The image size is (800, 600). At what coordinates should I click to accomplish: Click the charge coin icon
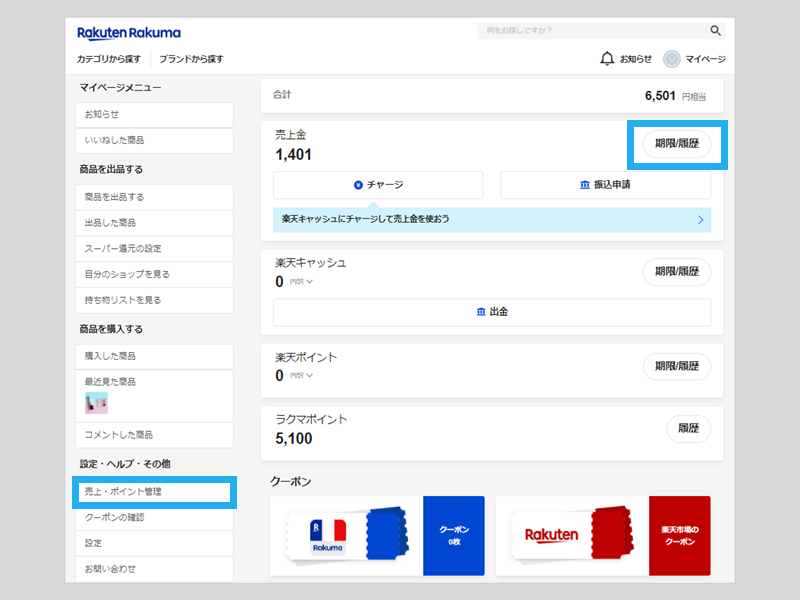pyautogui.click(x=358, y=185)
